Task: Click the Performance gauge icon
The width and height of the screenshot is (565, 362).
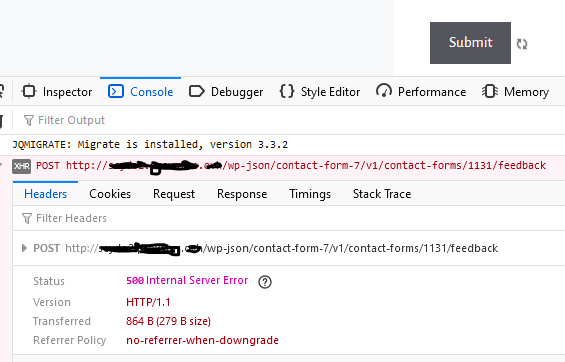Action: coord(384,91)
